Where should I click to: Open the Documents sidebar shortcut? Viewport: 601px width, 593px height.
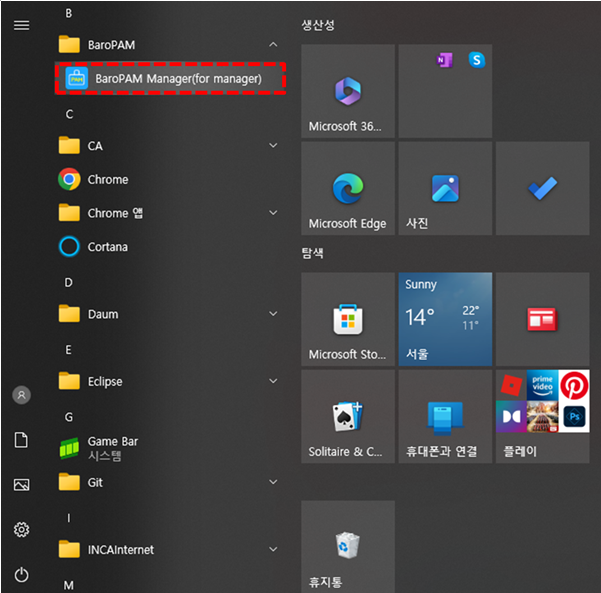(21, 440)
